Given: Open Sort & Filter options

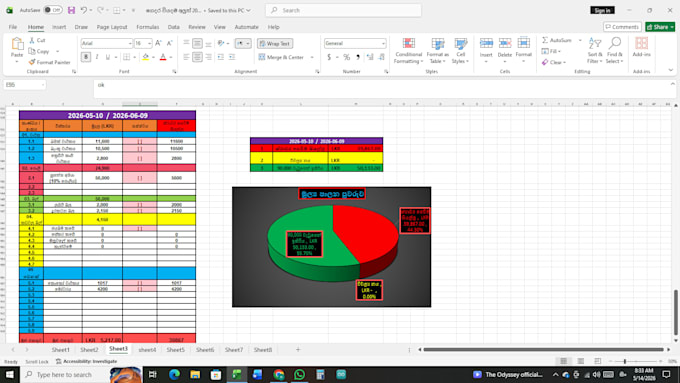Looking at the screenshot, I should pos(595,50).
